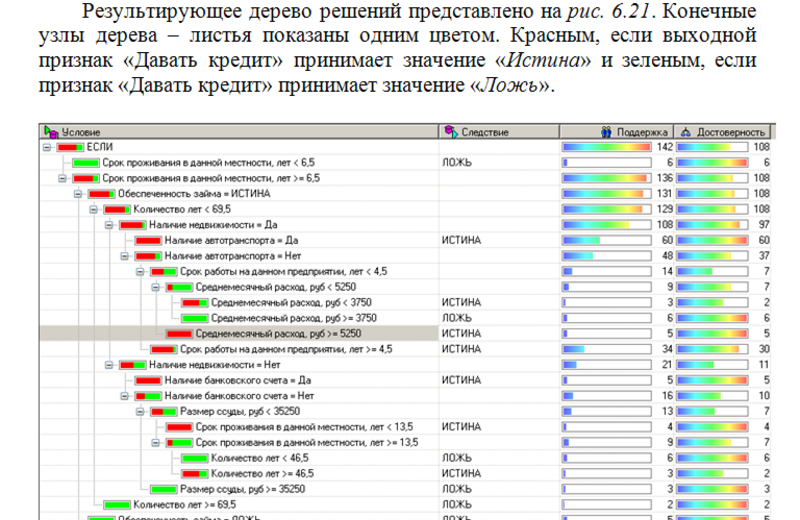Click support value 129
Viewport: 800px width, 520px height.
[664, 210]
